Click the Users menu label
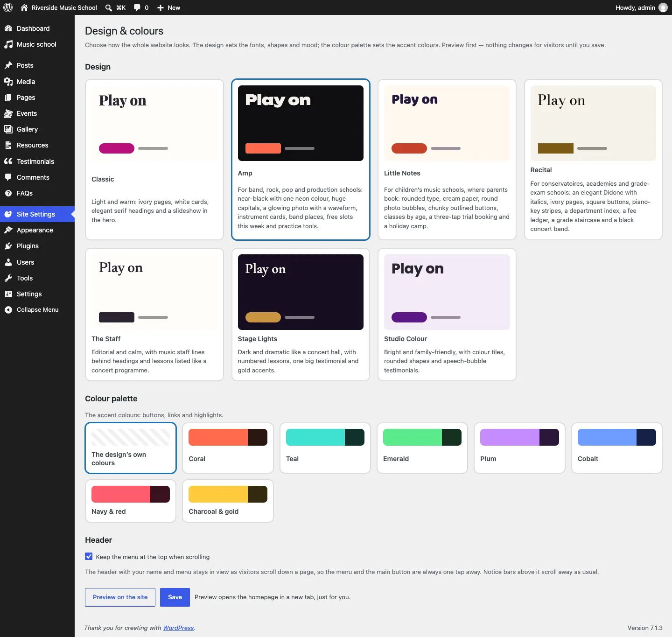This screenshot has height=637, width=672. coord(26,262)
